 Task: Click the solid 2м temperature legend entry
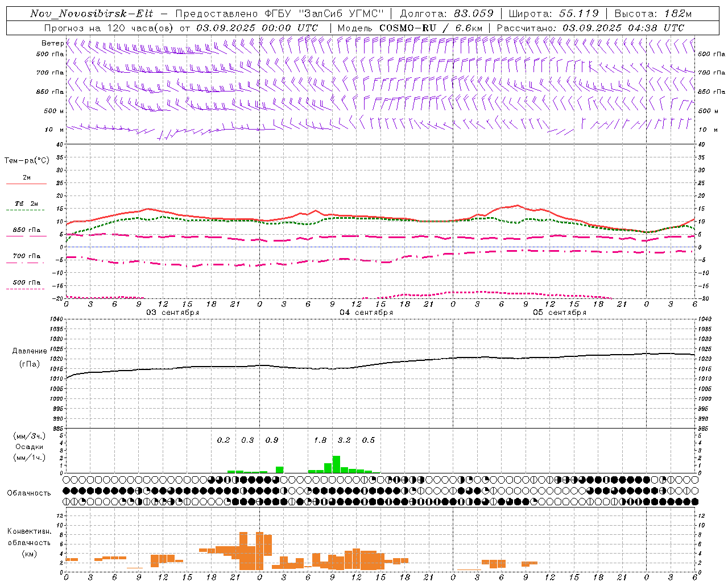click(x=26, y=180)
